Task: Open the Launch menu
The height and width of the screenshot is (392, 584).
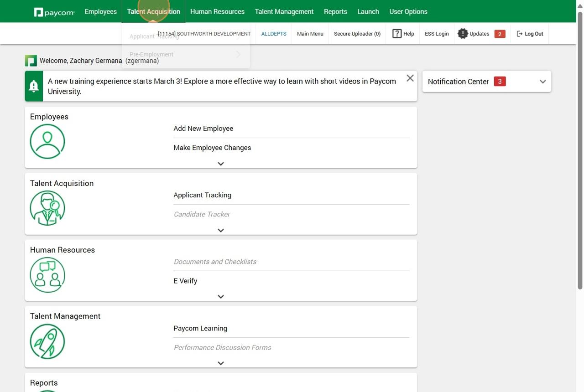Action: point(368,11)
